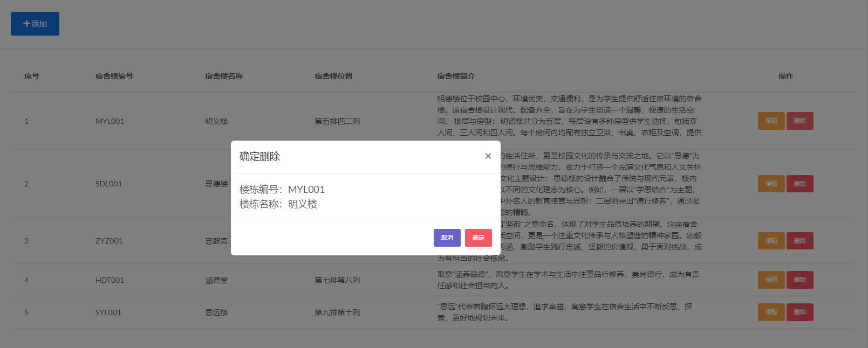Click 楼栋名称：明义楼 text in dialog
The height and width of the screenshot is (348, 868).
[x=278, y=204]
